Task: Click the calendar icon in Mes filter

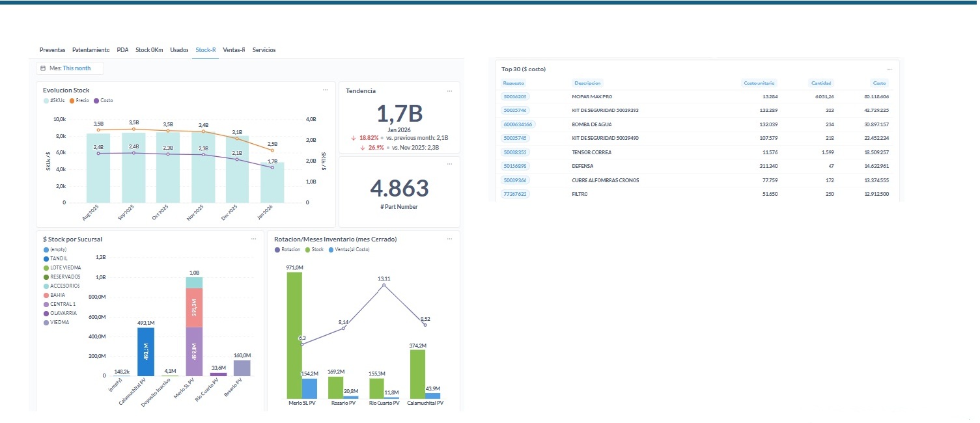Action: 43,68
